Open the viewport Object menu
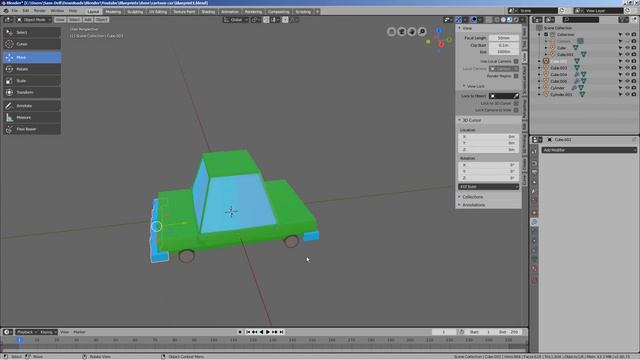640x360 pixels. (x=101, y=20)
